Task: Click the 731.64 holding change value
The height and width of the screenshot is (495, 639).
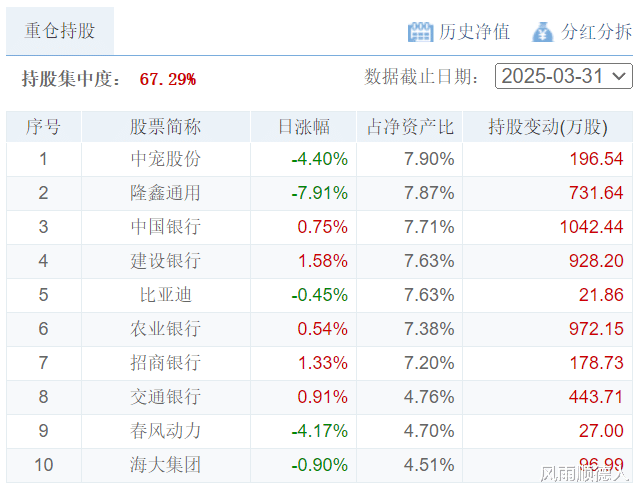Action: tap(596, 193)
